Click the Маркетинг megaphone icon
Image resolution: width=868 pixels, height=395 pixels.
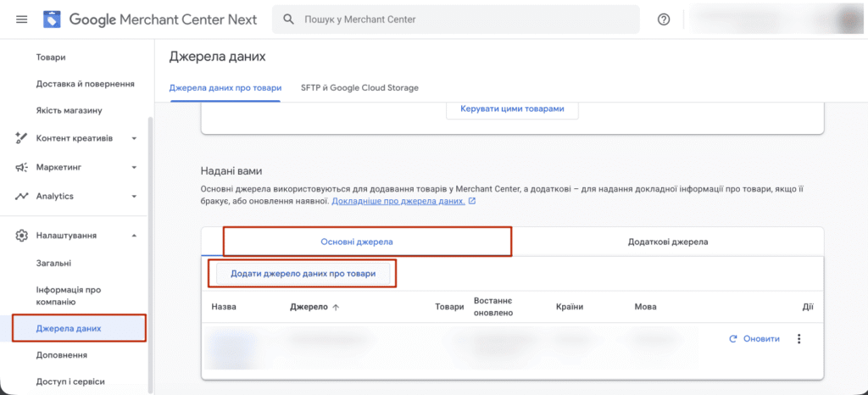pos(21,167)
